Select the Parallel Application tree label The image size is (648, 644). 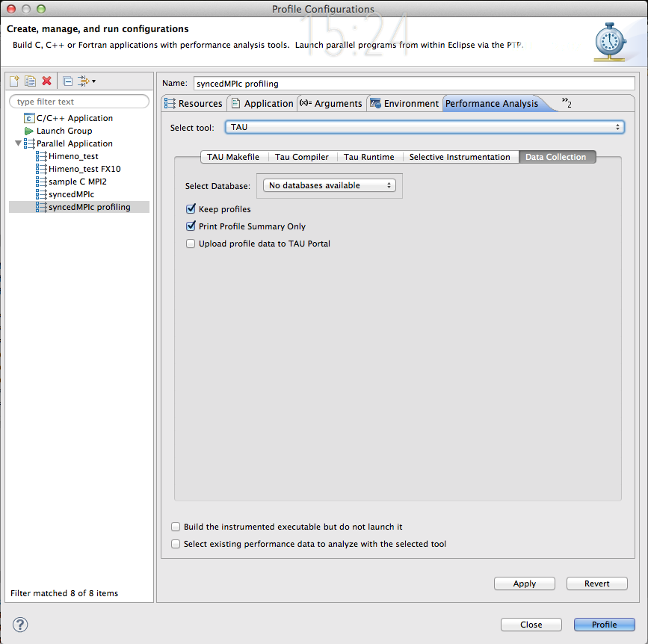[x=75, y=143]
